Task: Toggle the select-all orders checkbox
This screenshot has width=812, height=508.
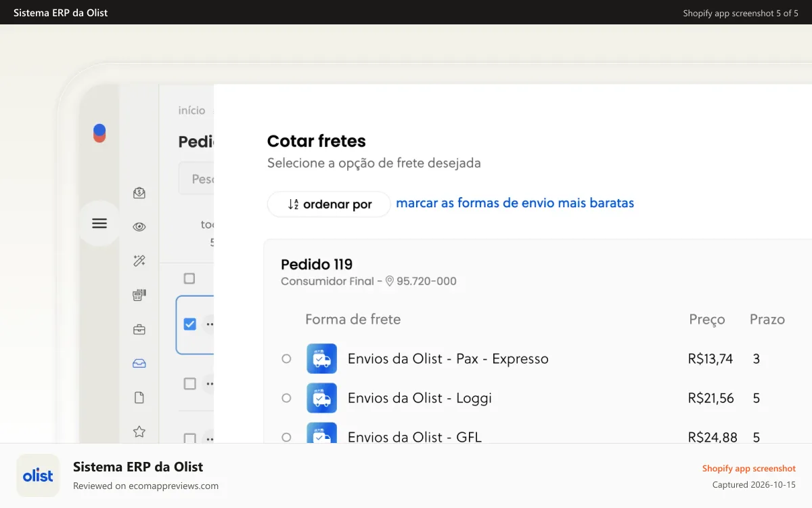Action: pos(189,278)
